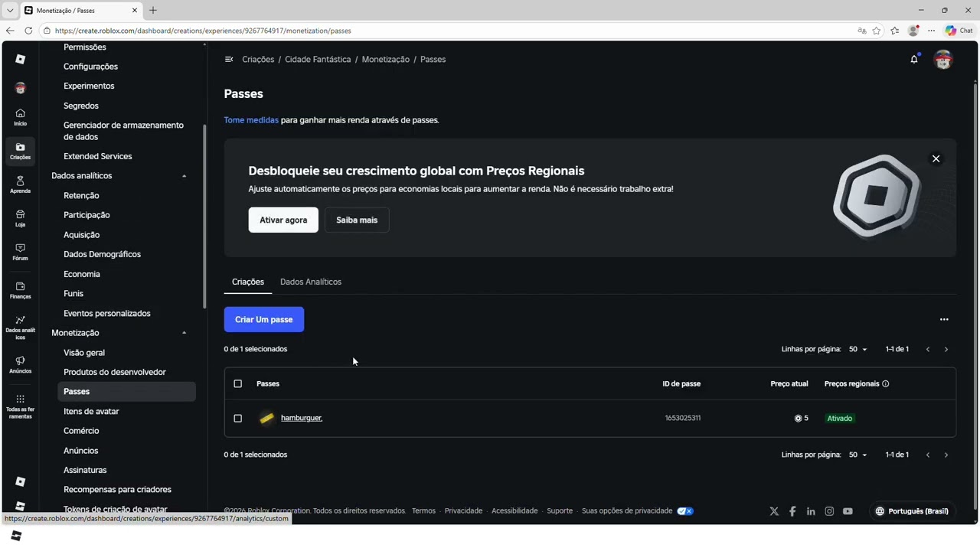Screen dimensions: 980x551
Task: Open the three-dot options menu above table
Action: 944,319
